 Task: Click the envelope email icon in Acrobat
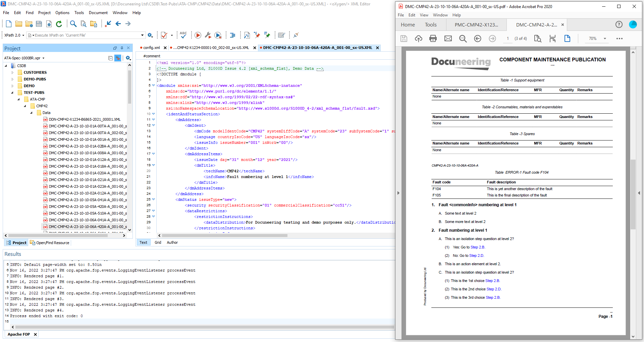point(448,39)
